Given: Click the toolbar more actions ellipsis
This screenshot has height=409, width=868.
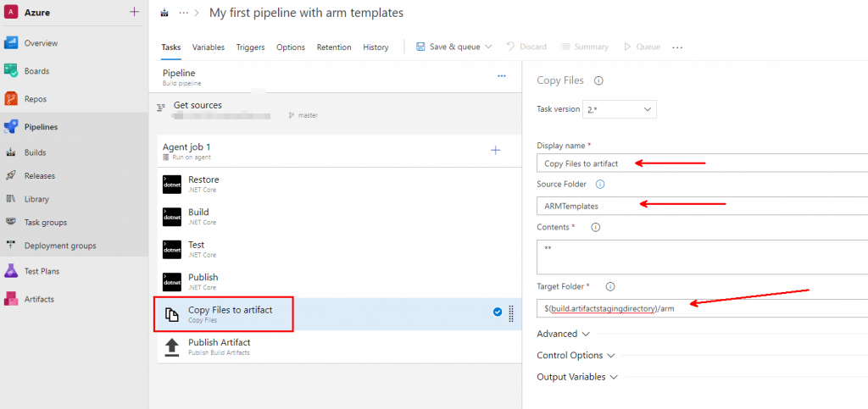Looking at the screenshot, I should tap(677, 47).
